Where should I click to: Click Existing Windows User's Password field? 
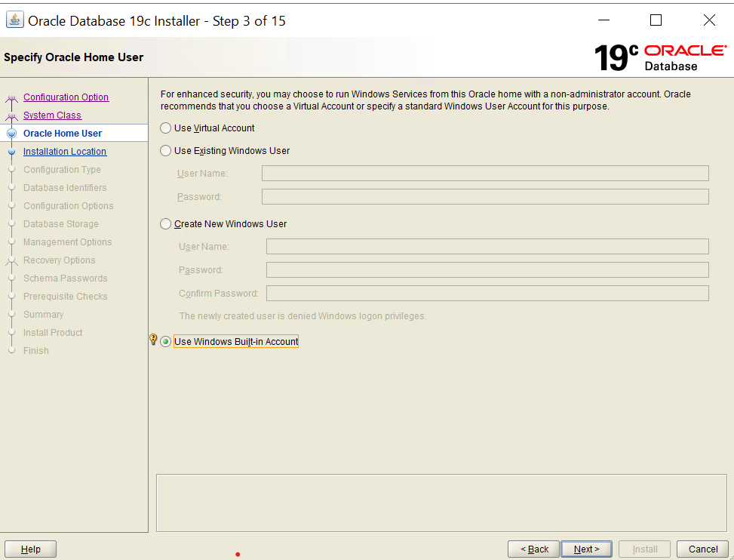[485, 197]
